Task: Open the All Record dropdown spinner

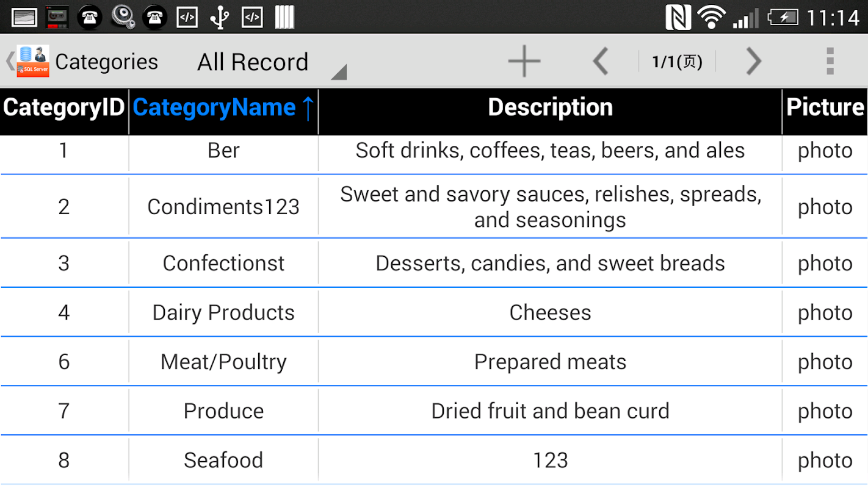Action: (269, 62)
